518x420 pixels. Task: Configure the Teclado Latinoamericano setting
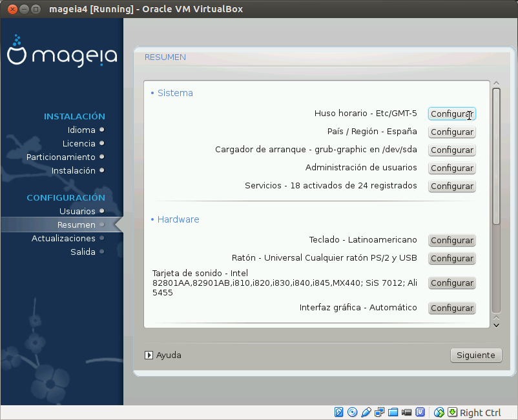451,240
